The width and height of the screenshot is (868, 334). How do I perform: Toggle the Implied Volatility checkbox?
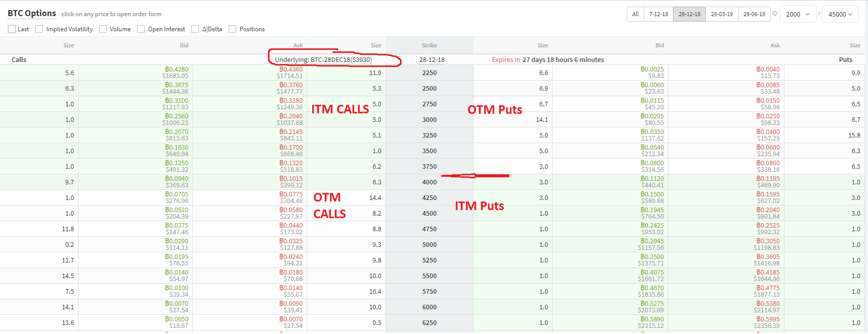(39, 29)
